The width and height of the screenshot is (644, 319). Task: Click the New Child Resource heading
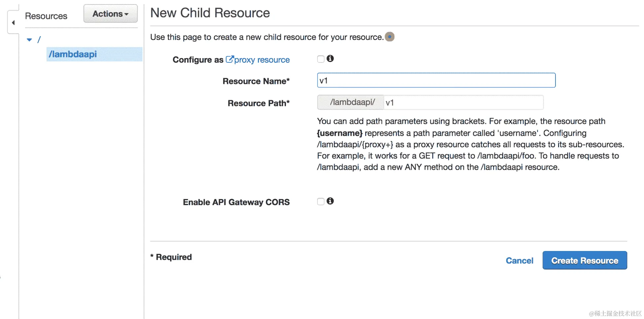click(210, 13)
